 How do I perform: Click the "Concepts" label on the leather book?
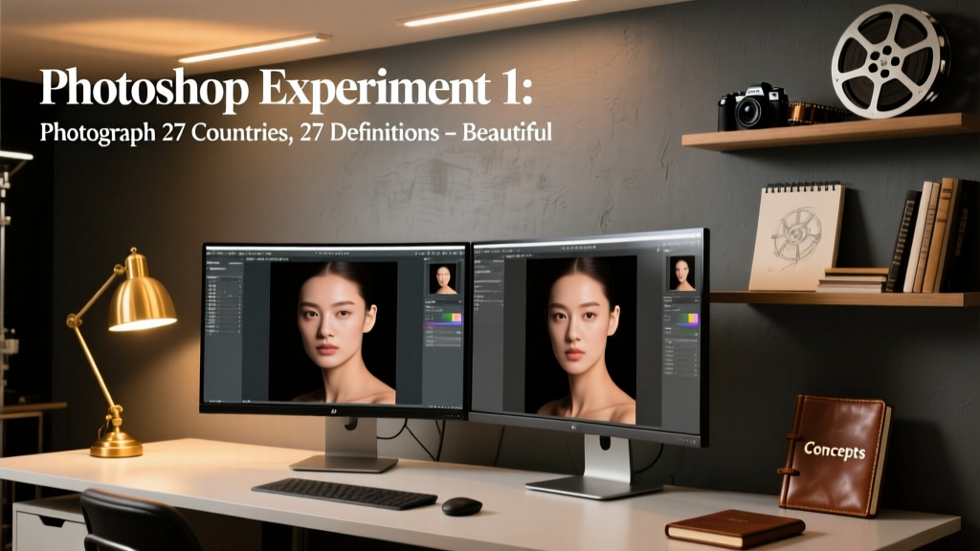pos(835,450)
